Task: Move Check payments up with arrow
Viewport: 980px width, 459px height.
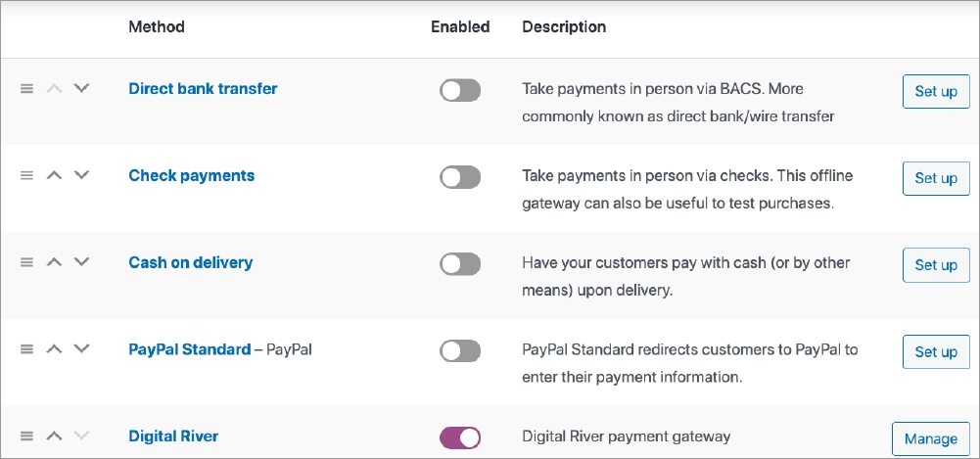Action: 55,176
